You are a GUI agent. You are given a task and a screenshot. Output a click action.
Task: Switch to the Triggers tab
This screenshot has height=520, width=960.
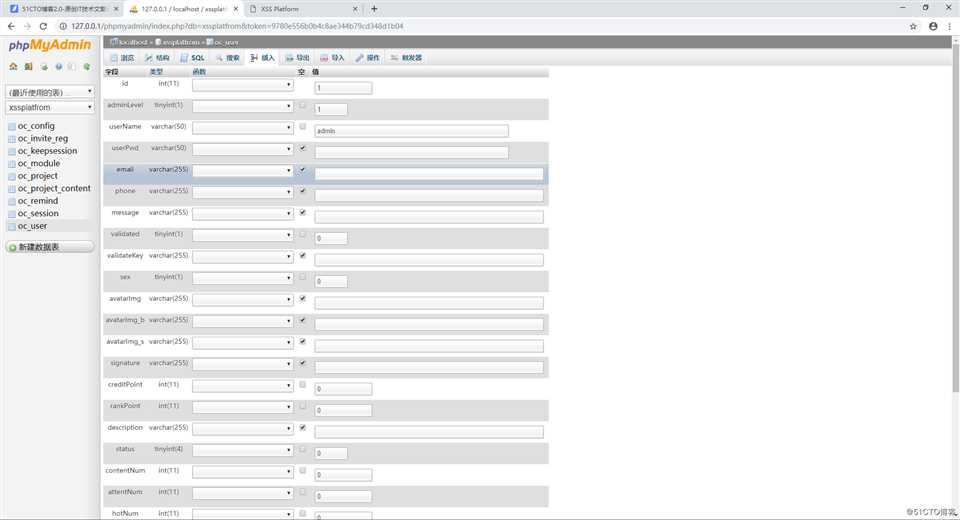tap(407, 58)
